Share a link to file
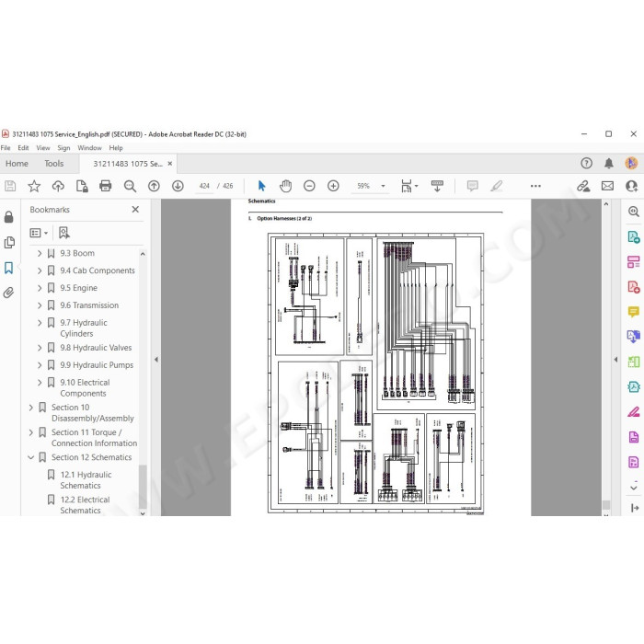 (x=583, y=186)
